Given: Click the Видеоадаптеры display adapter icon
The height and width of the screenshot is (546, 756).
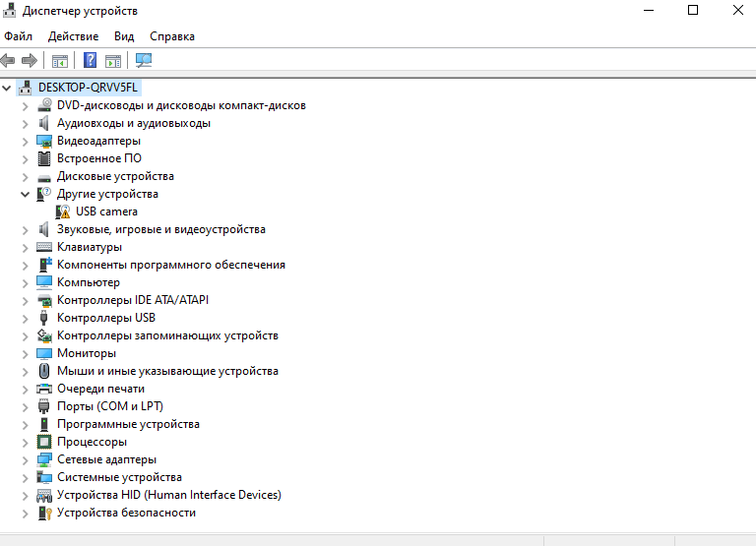Looking at the screenshot, I should (44, 141).
